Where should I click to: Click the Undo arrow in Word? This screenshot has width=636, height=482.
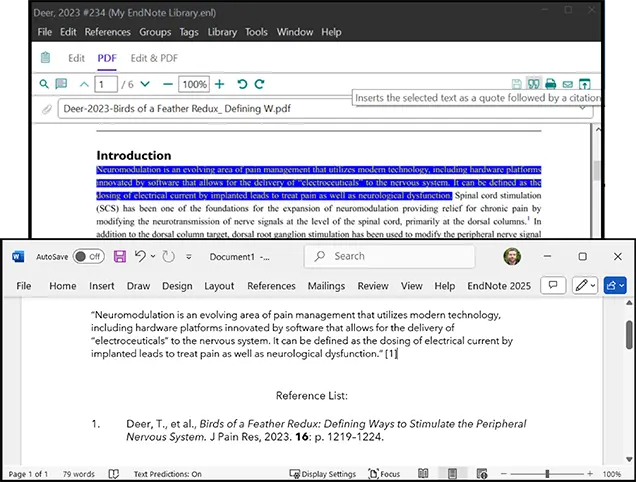(x=141, y=256)
